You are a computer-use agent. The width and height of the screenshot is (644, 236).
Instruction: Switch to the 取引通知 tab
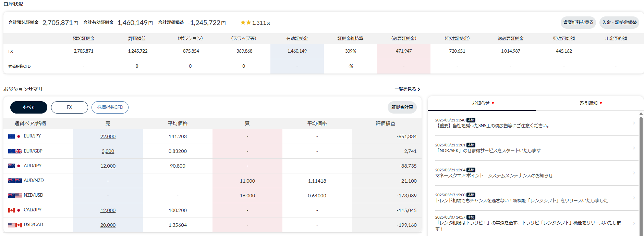(x=590, y=103)
